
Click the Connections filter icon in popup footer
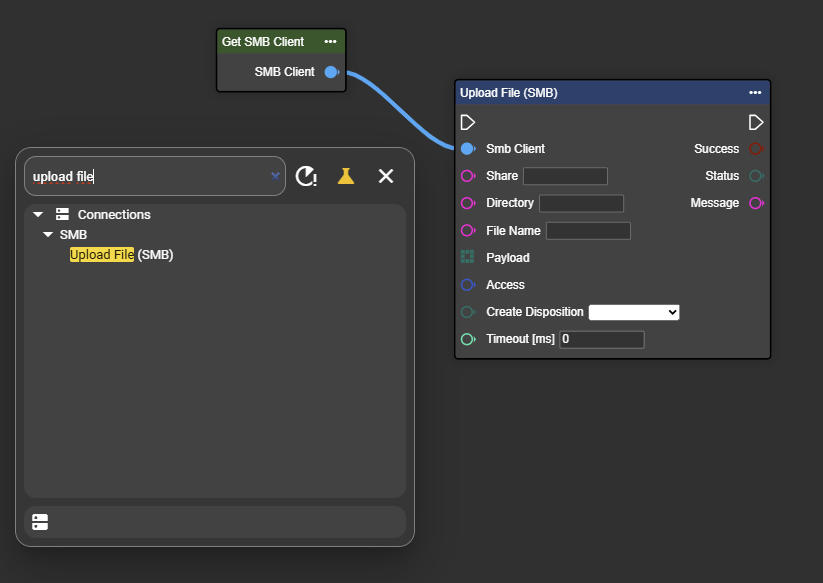(x=40, y=522)
